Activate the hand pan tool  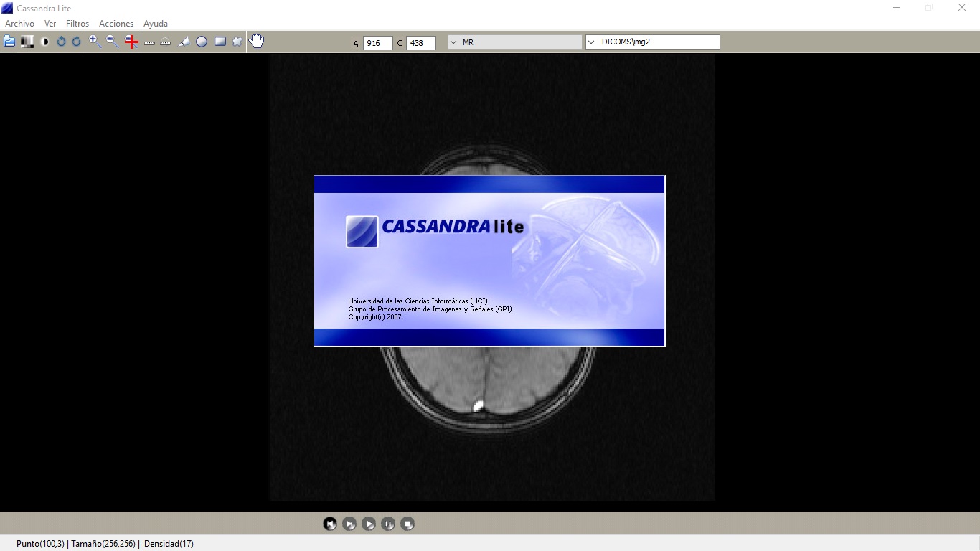click(x=256, y=42)
